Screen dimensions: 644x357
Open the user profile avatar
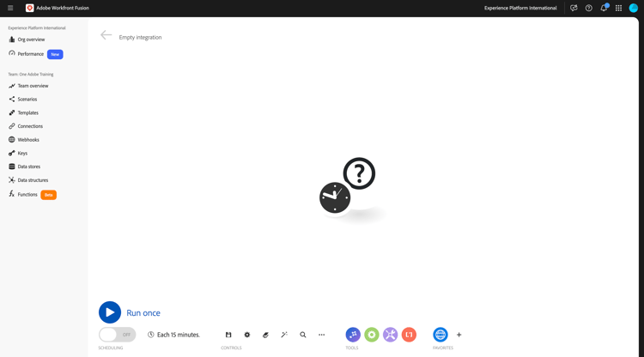click(634, 8)
